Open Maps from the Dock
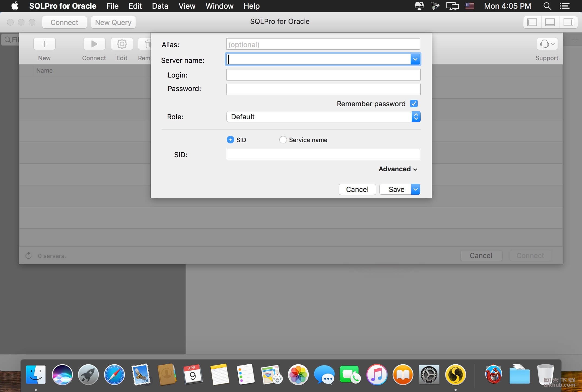 pos(271,375)
